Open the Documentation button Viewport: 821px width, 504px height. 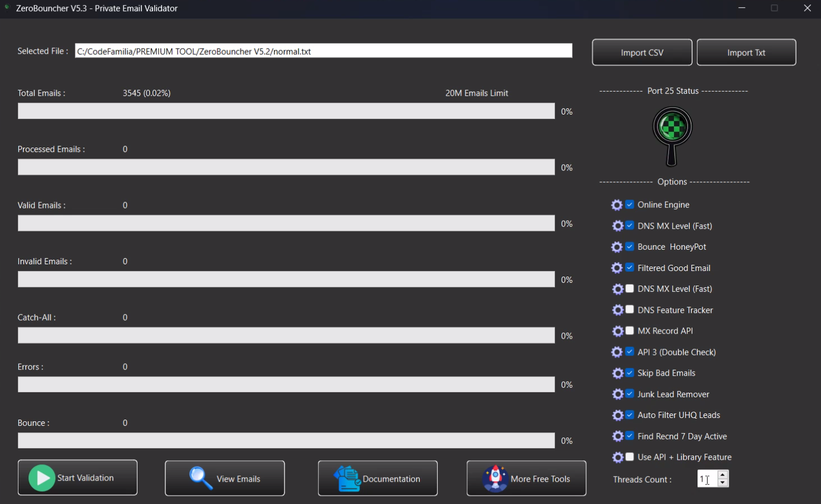[378, 478]
